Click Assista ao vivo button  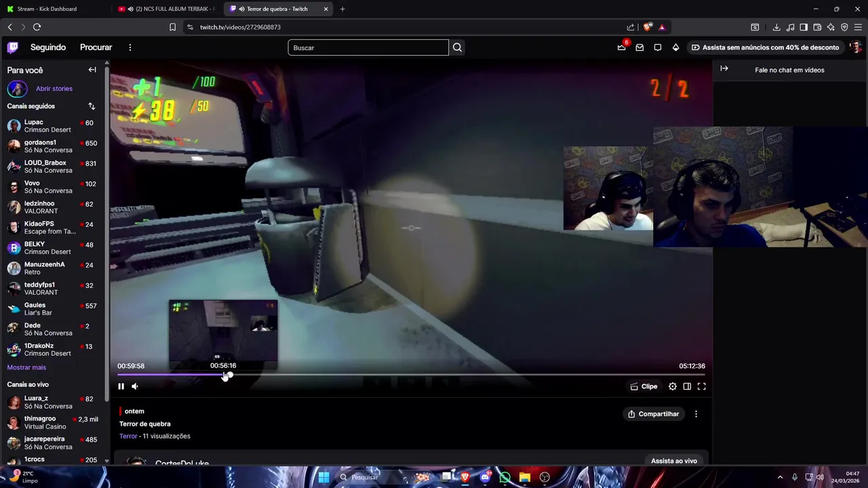674,461
